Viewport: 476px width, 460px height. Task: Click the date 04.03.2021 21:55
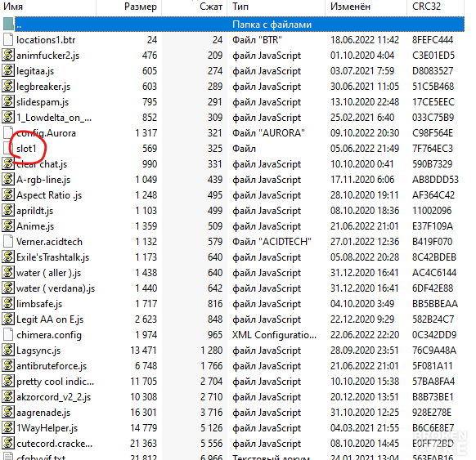pyautogui.click(x=365, y=428)
